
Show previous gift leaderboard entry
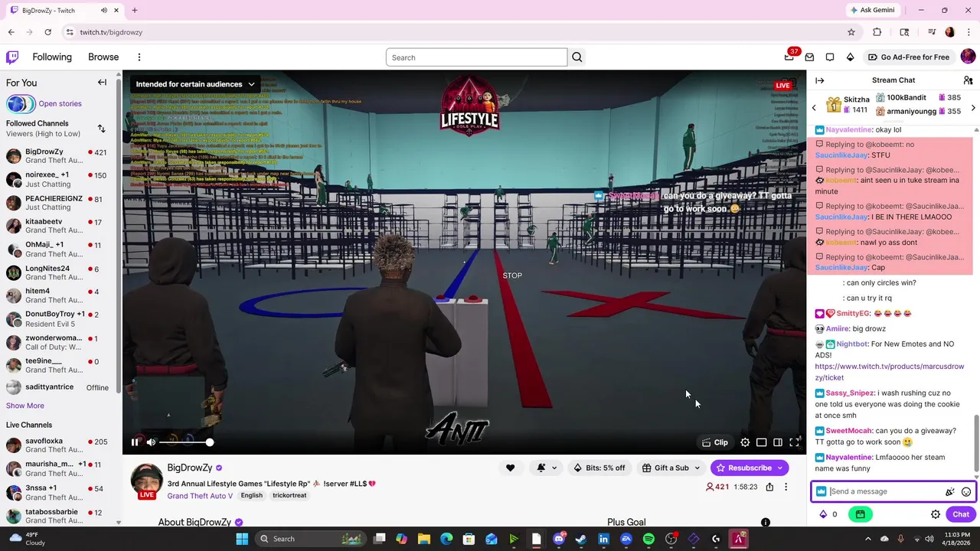[814, 108]
